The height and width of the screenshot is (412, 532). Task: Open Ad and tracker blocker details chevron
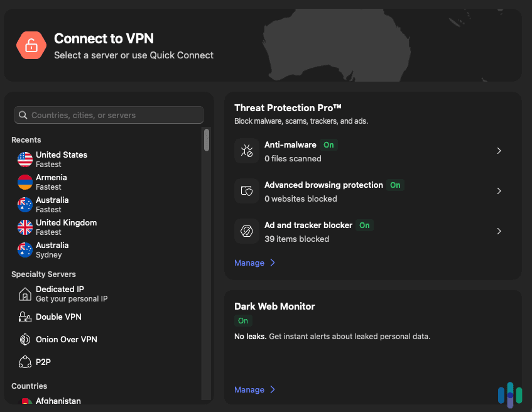click(x=499, y=231)
